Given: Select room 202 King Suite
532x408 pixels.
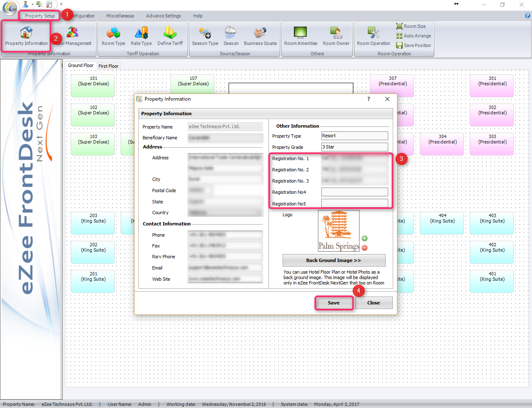Looking at the screenshot, I should tap(93, 252).
